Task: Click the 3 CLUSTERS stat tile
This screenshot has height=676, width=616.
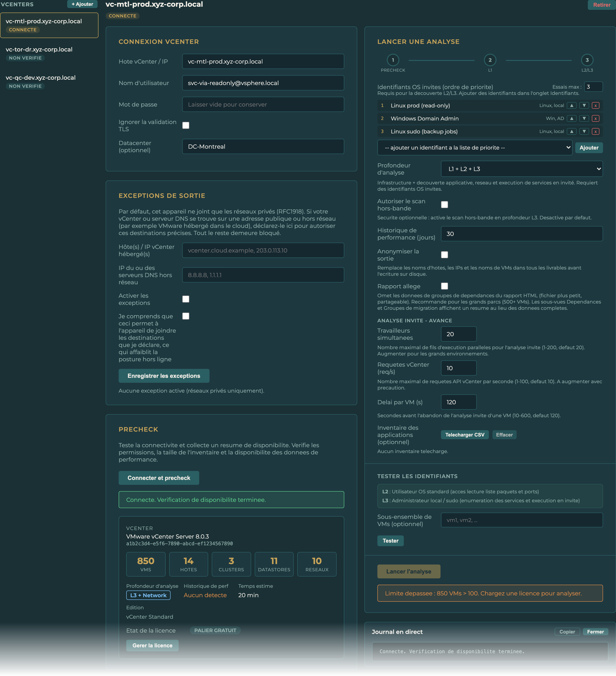Action: coord(231,564)
